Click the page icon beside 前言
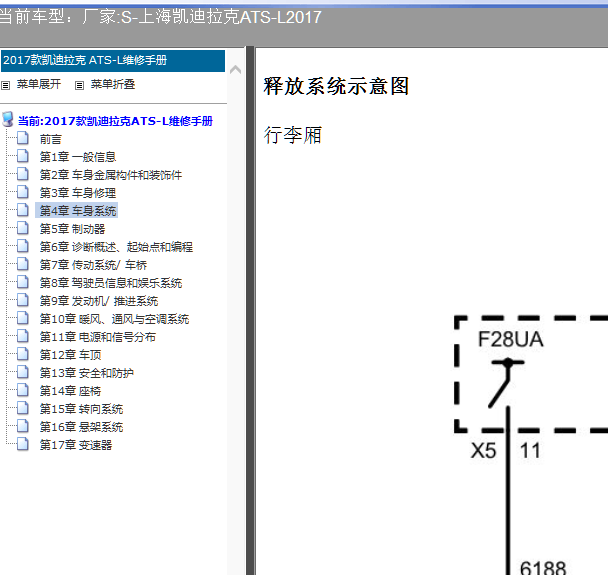 click(x=23, y=138)
